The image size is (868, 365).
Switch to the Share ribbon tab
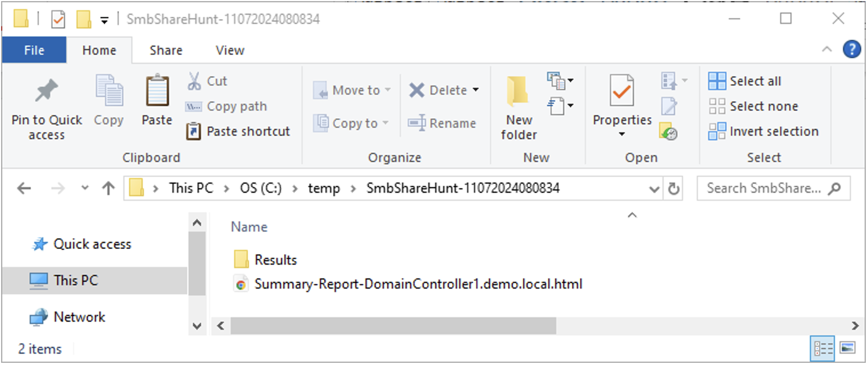tap(166, 50)
